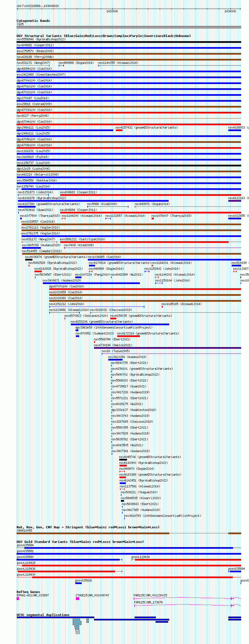Select nsv1077500 (Thareja2015) label

click(40, 216)
